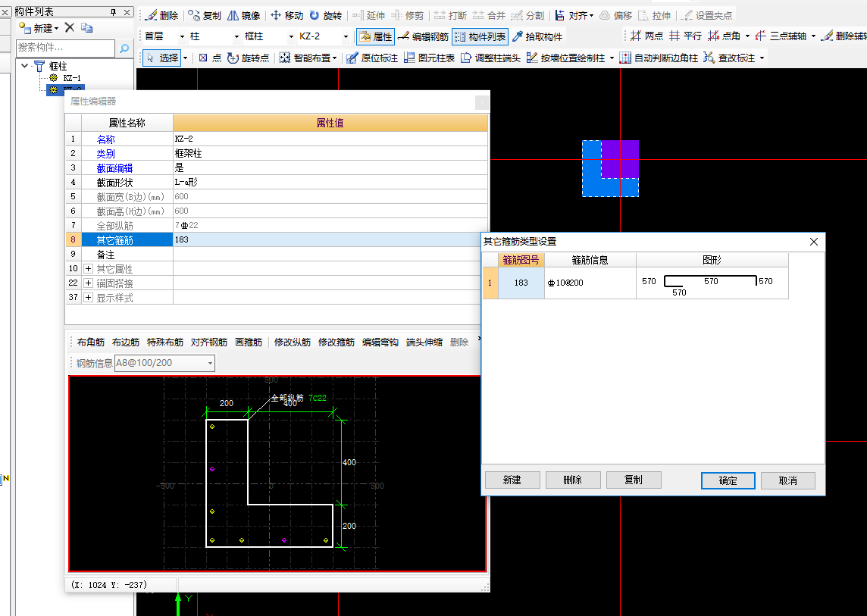
Task: Open 编辑钢筋 rebar editor
Action: tap(423, 36)
